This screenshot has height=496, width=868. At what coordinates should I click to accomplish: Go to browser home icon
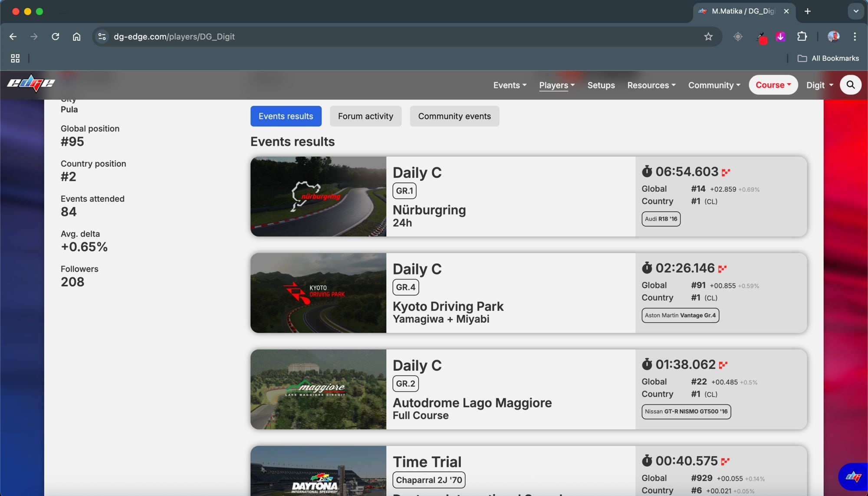[x=76, y=37]
